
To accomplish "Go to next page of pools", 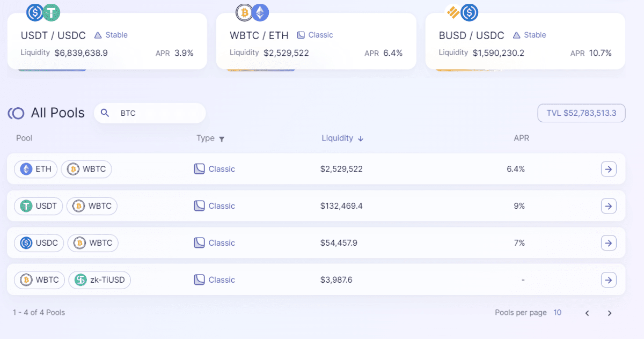I will pyautogui.click(x=610, y=313).
